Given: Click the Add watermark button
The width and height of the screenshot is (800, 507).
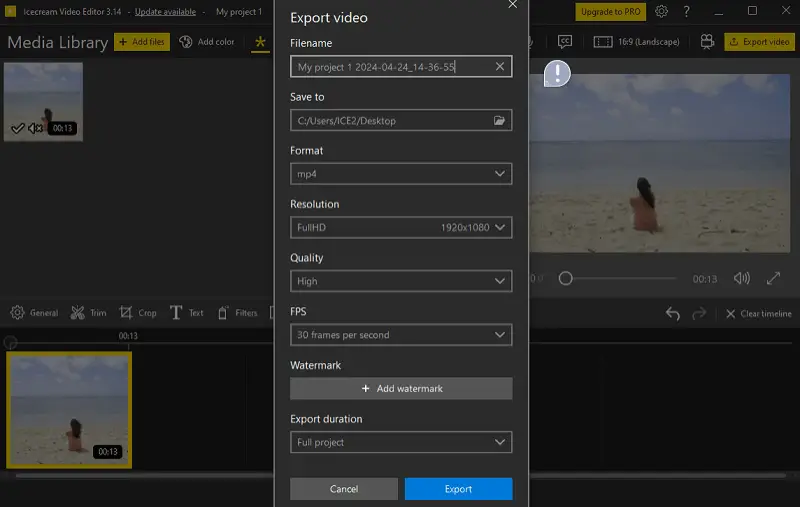Looking at the screenshot, I should 401,389.
